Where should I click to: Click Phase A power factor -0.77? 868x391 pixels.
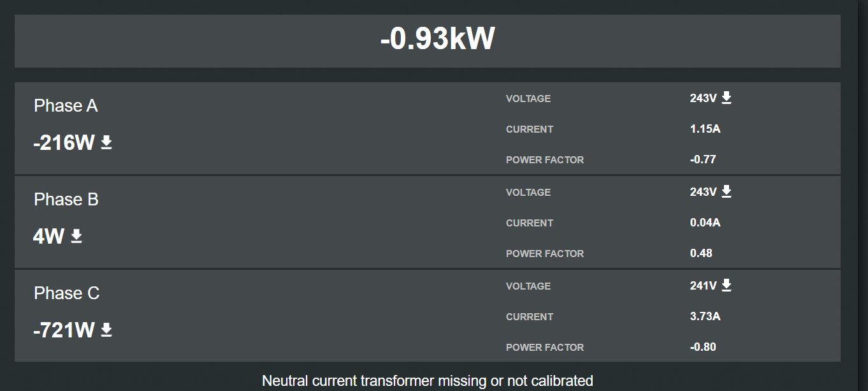pyautogui.click(x=703, y=159)
